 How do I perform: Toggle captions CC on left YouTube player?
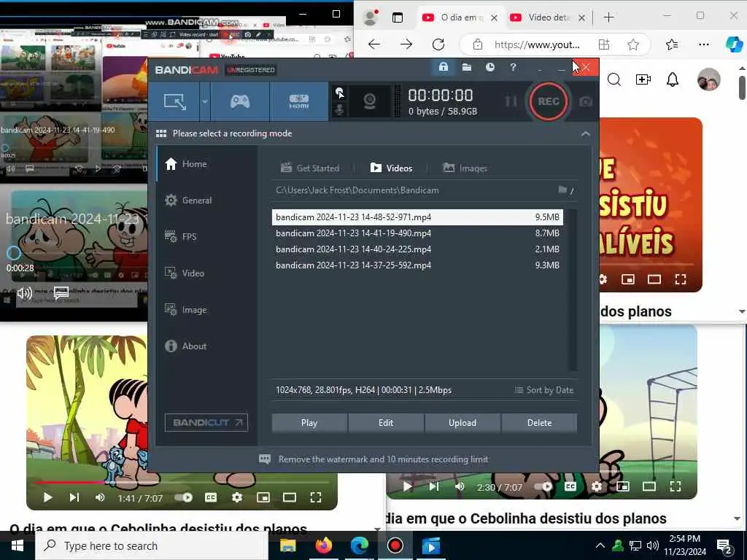tap(211, 497)
